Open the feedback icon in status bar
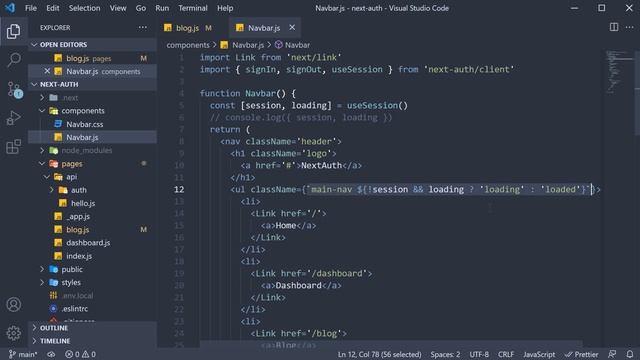Image resolution: width=640 pixels, height=360 pixels. click(x=612, y=354)
